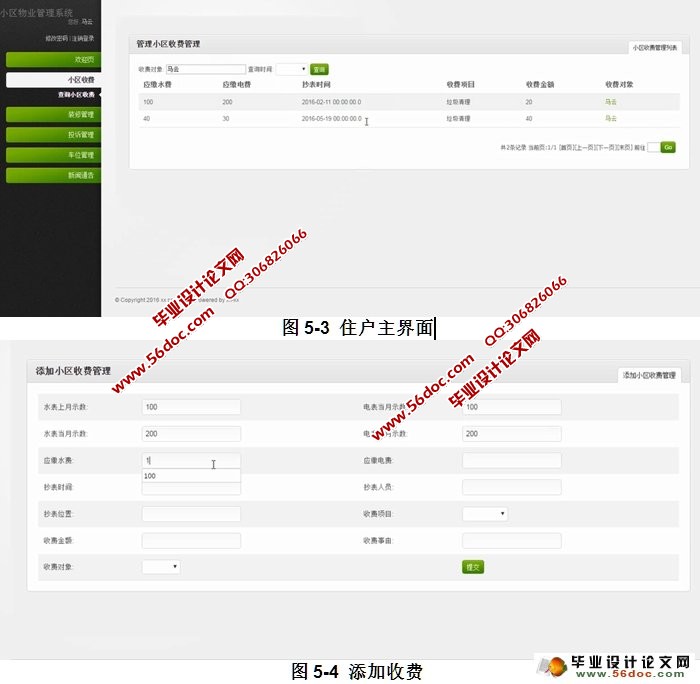Focus the 应缴电费 input field

(512, 460)
